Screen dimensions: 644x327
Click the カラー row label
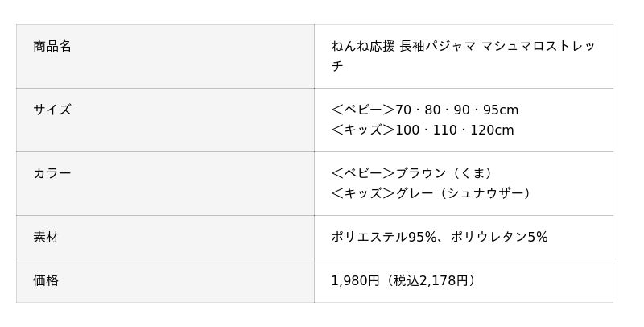click(x=52, y=174)
